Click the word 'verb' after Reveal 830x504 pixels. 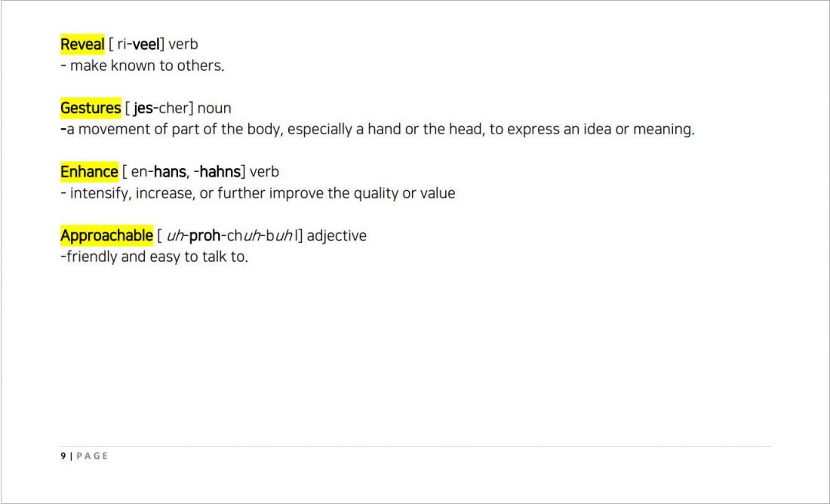[183, 44]
